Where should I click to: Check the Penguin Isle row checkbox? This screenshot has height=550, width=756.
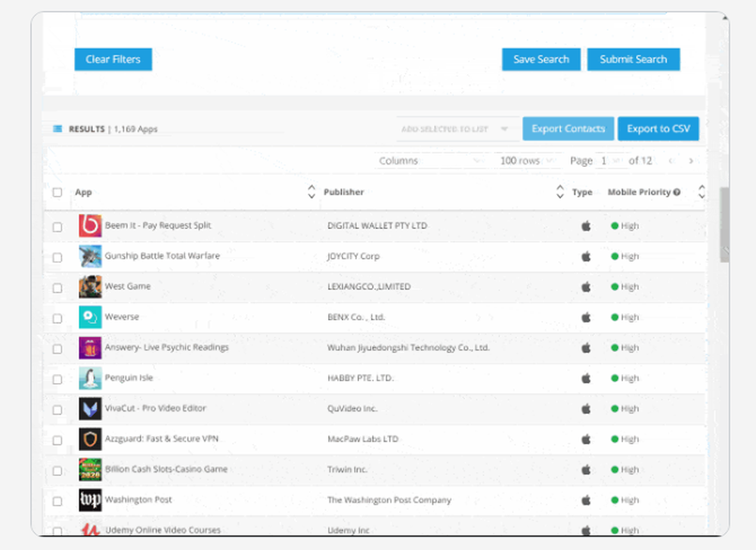click(57, 379)
